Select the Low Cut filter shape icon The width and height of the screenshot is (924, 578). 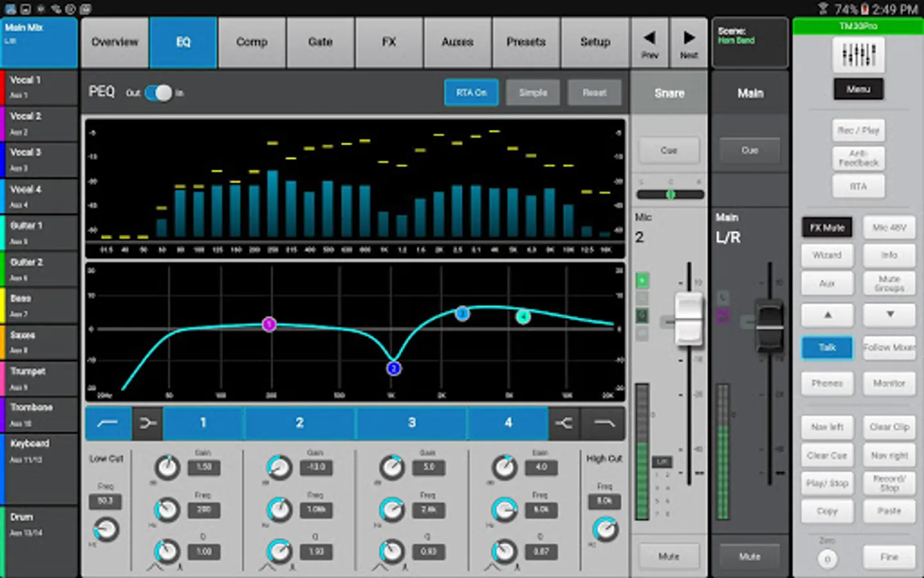point(108,423)
